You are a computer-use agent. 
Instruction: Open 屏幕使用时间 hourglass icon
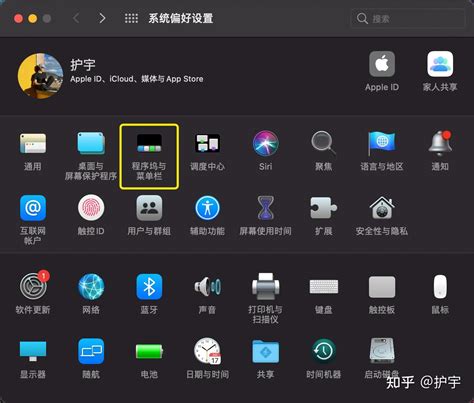265,208
